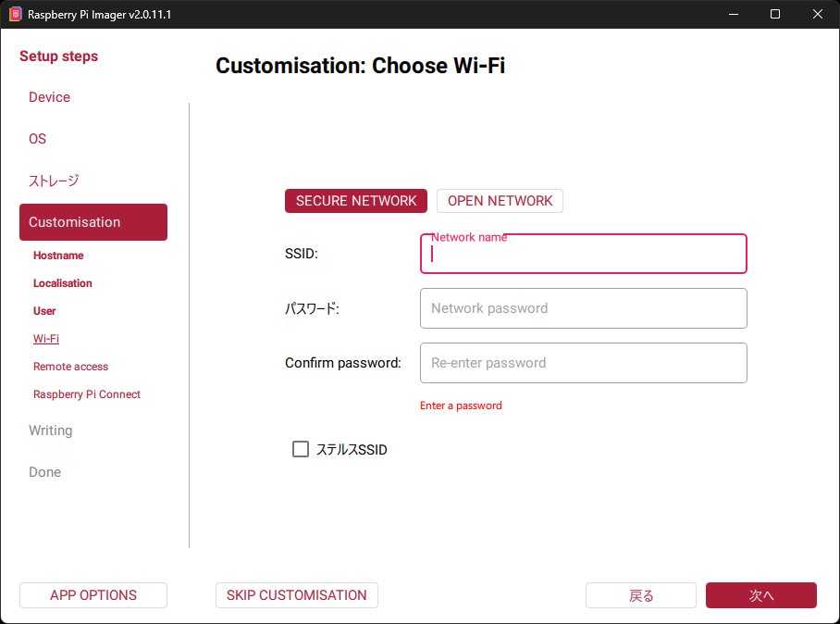Select the Customisation step in sidebar
Screen dimensions: 840x624
(93, 222)
